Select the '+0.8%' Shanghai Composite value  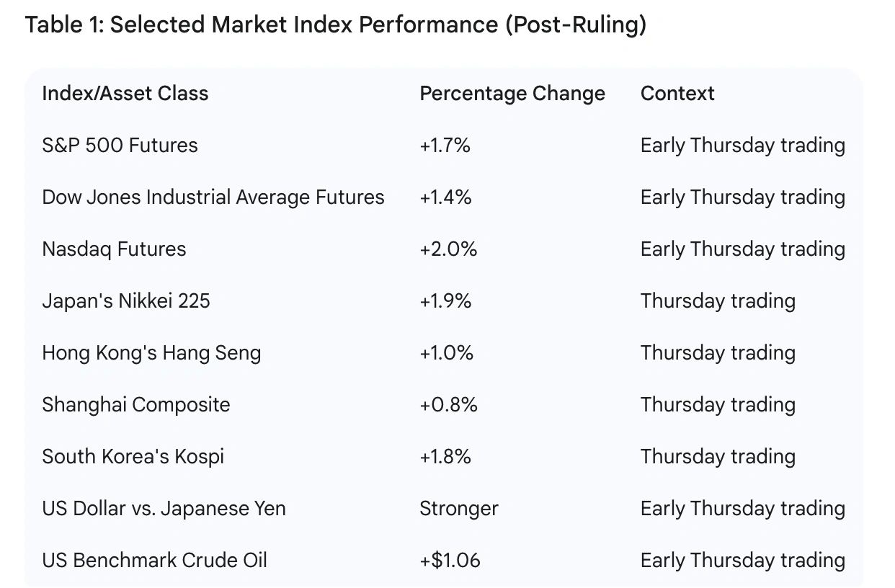(448, 405)
